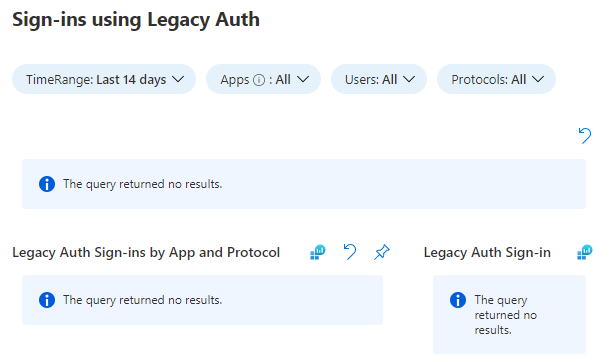Click 'The query returned no results.' in top box
The height and width of the screenshot is (362, 610).
pyautogui.click(x=142, y=184)
